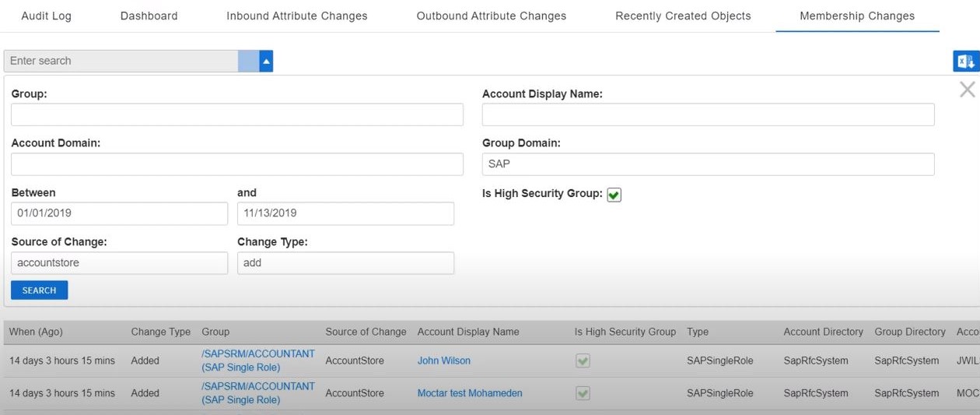The height and width of the screenshot is (415, 980).
Task: Switch to the Dashboard tab
Action: click(149, 16)
